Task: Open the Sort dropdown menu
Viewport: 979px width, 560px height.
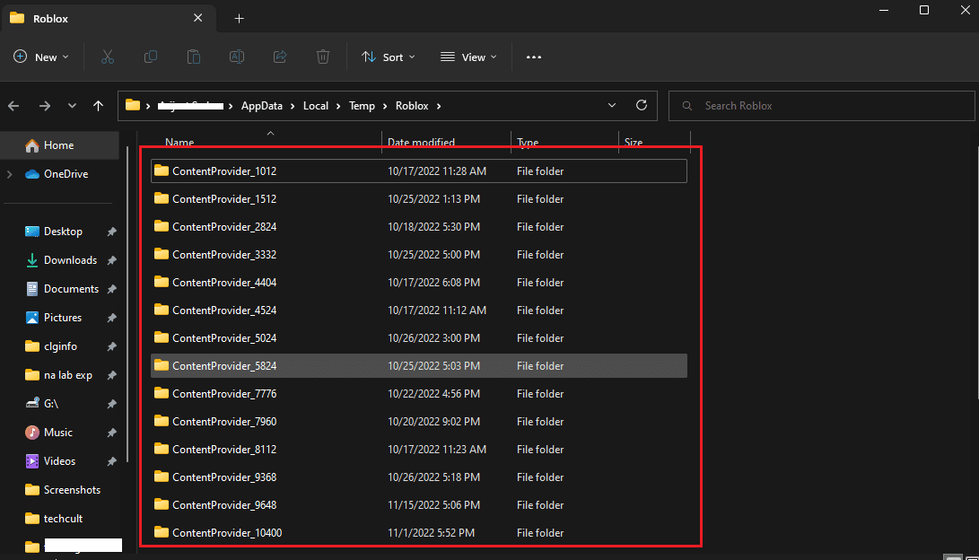Action: coord(389,57)
